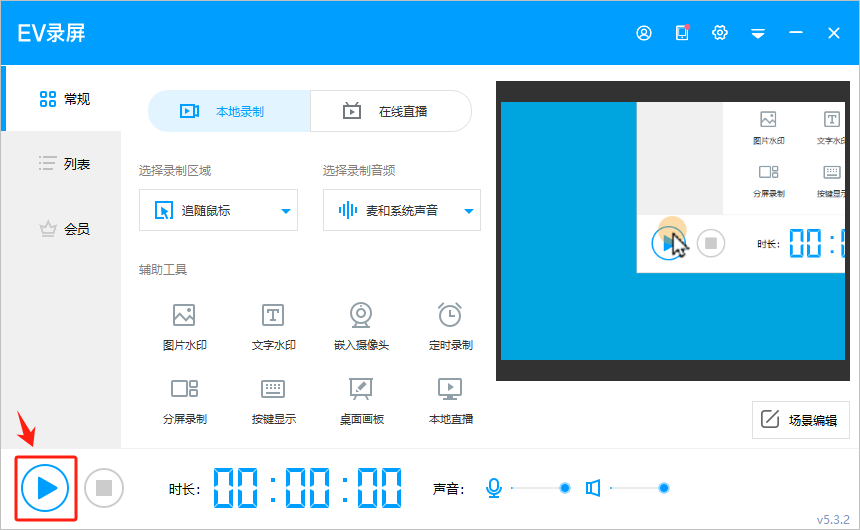
Task: Click the microphone volume slider handle
Action: 565,488
